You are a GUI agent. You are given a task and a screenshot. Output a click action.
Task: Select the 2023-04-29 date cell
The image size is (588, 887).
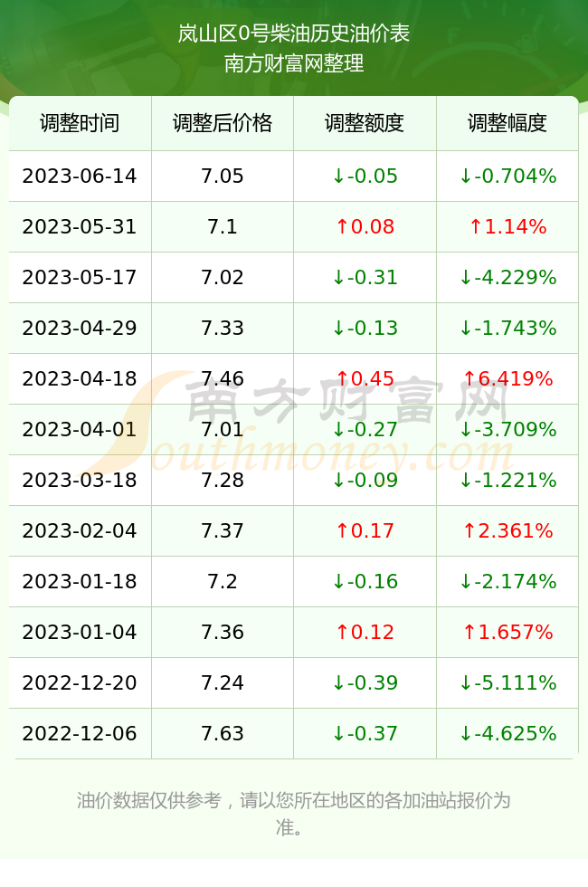pos(80,328)
